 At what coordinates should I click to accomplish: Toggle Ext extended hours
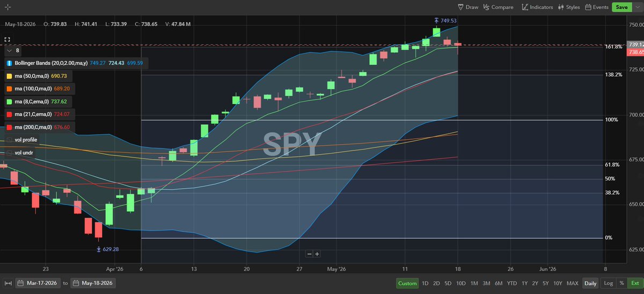pos(635,283)
